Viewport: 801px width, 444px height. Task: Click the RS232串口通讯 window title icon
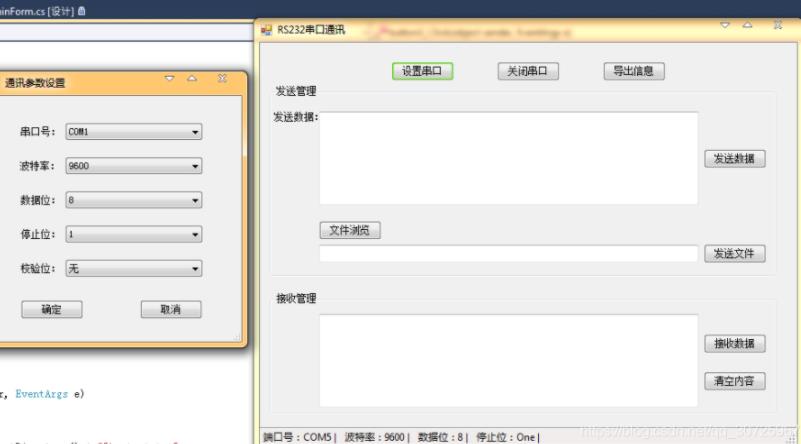267,30
